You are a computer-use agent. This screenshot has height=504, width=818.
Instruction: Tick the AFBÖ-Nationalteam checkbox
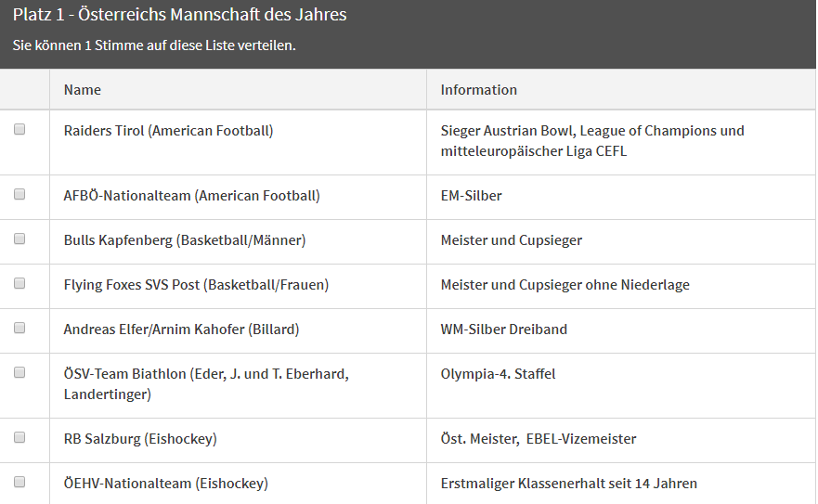pos(19,194)
